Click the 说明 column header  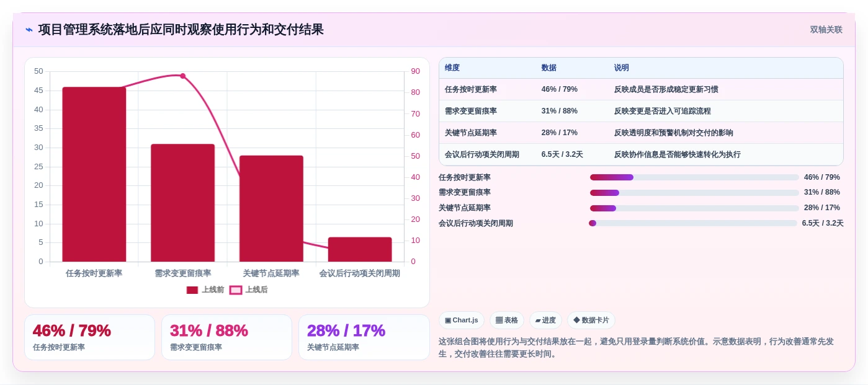pyautogui.click(x=622, y=68)
